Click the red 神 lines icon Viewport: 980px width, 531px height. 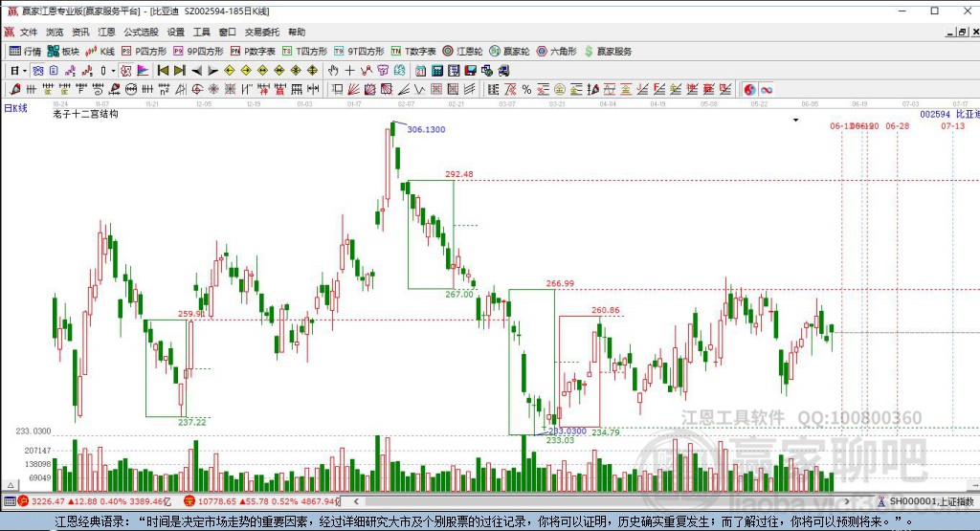264,89
